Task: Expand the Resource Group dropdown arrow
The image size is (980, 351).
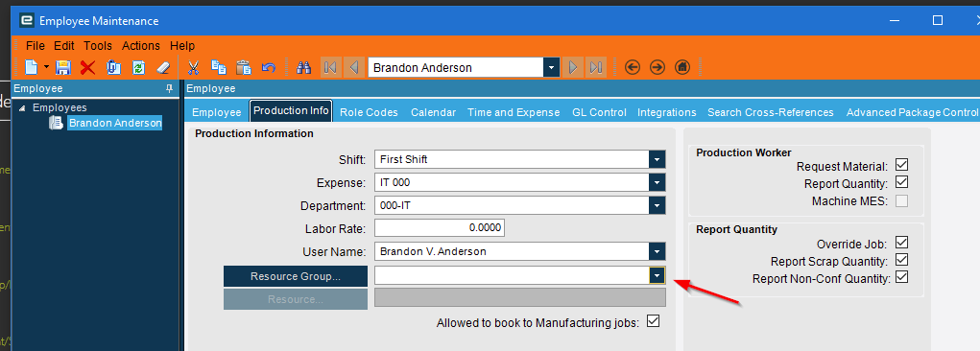Action: point(657,275)
